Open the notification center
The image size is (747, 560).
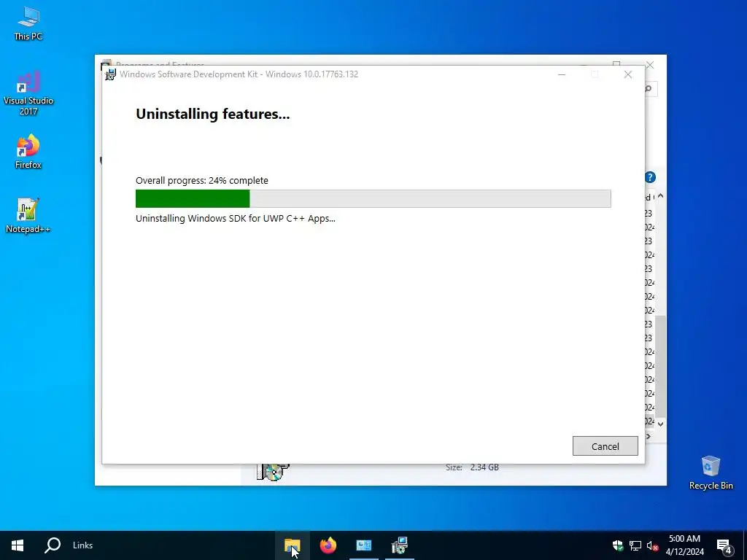(x=724, y=546)
